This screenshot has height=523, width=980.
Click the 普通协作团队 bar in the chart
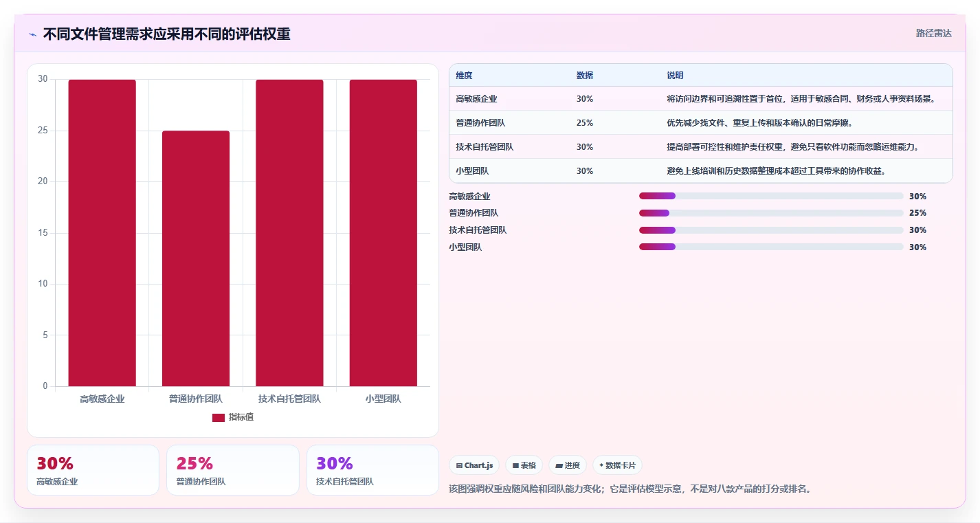tap(196, 258)
